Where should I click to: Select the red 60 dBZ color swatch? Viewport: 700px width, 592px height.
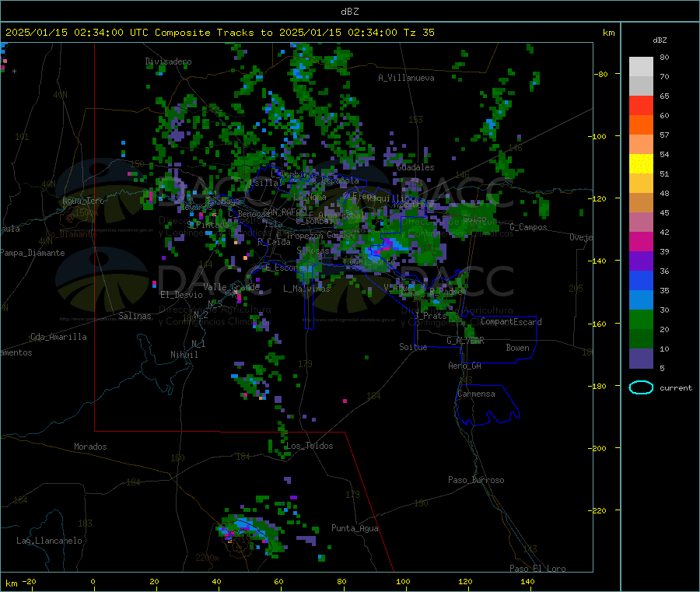pos(641,105)
